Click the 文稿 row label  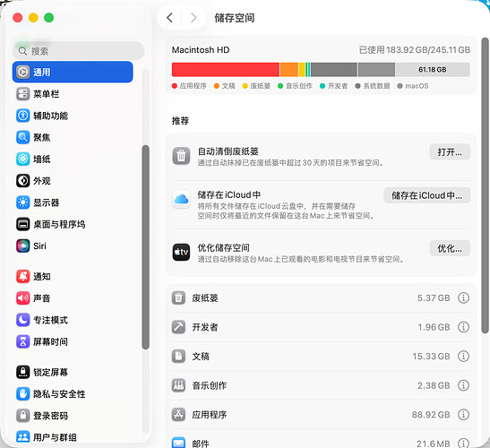click(x=201, y=356)
